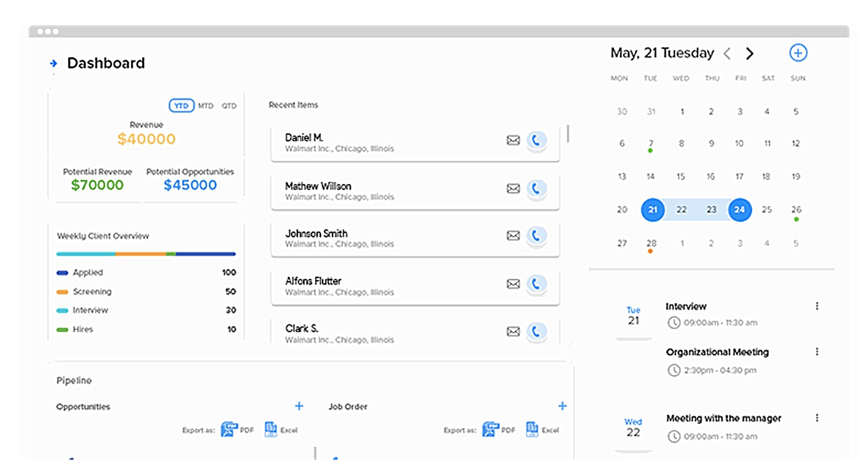This screenshot has width=868, height=460.
Task: Email Alfons Flutter via envelope icon
Action: click(513, 284)
